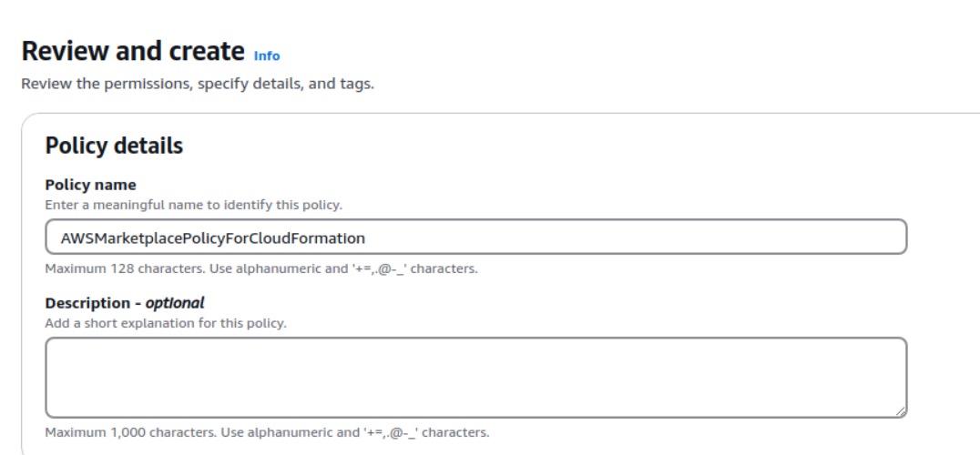Place cursor on the AWSMarketplacePolicyForCloudFormation text
The height and width of the screenshot is (455, 980).
[212, 238]
